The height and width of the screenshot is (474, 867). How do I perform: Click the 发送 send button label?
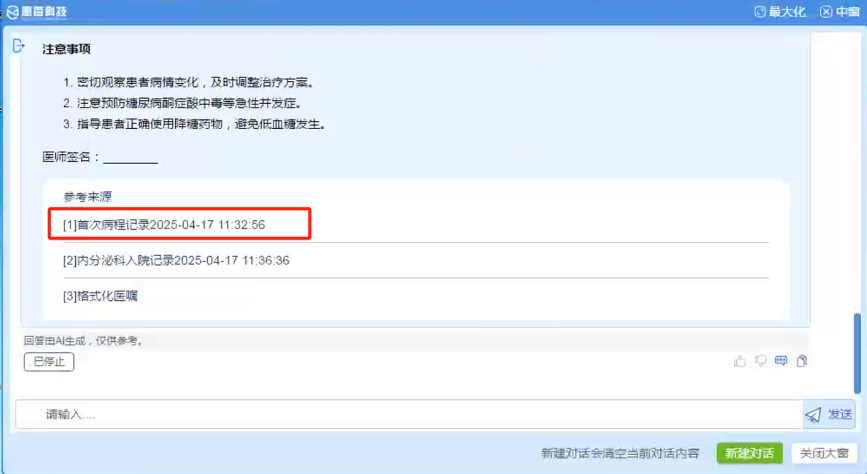point(840,414)
